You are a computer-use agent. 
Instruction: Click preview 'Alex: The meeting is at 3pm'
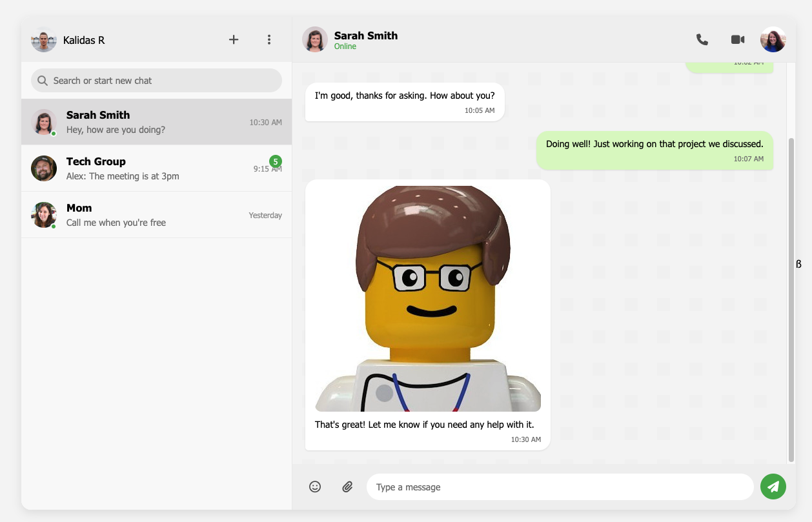(123, 176)
